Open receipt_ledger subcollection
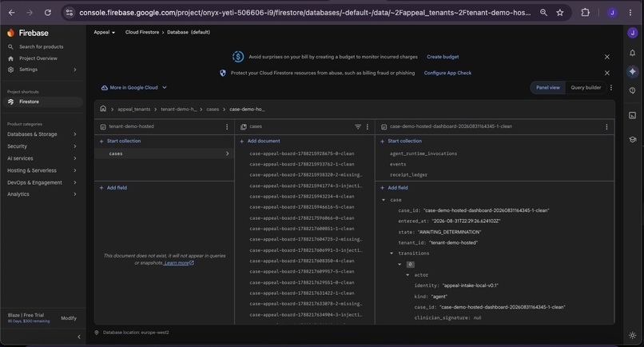644x347 pixels. (x=408, y=175)
